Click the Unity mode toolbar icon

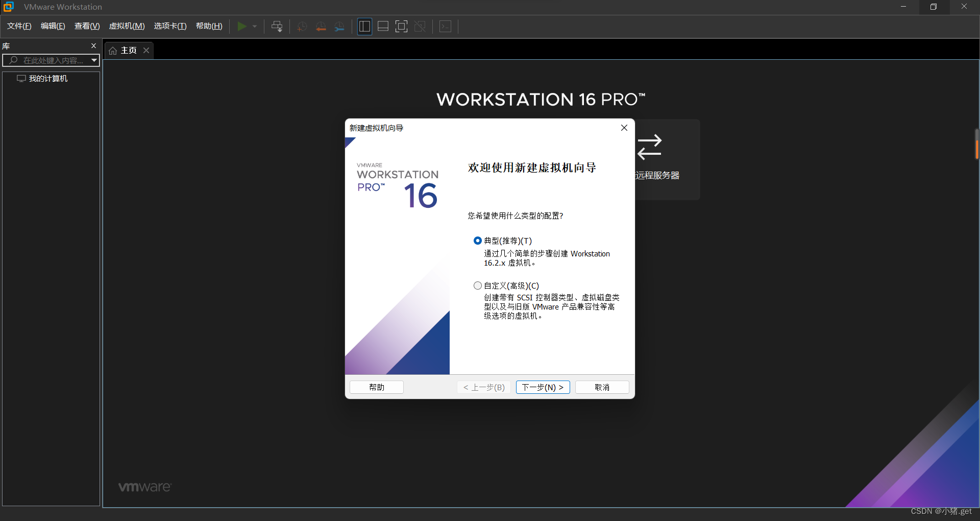click(420, 26)
